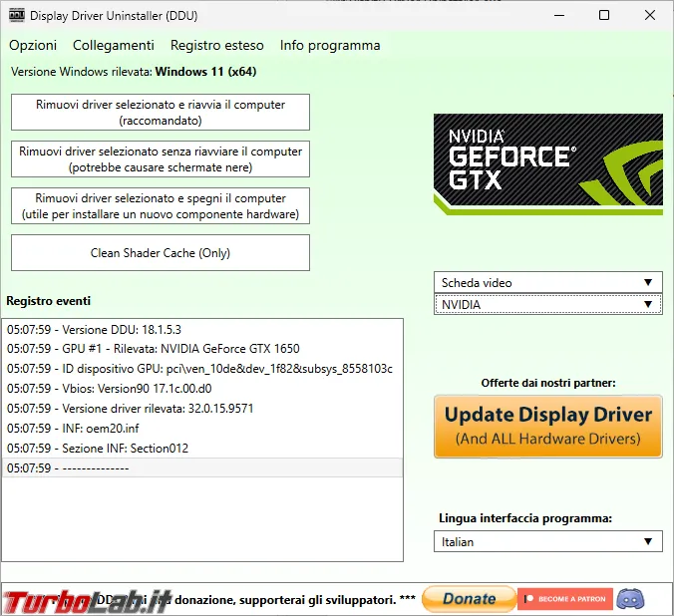Click Rimuovi driver senza riavviare il computer button
The width and height of the screenshot is (674, 616).
click(161, 159)
